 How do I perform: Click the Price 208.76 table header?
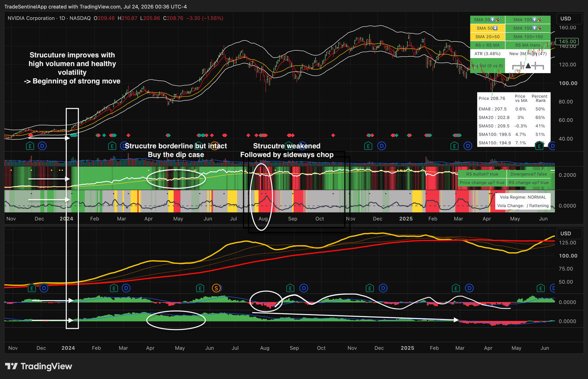tap(492, 98)
